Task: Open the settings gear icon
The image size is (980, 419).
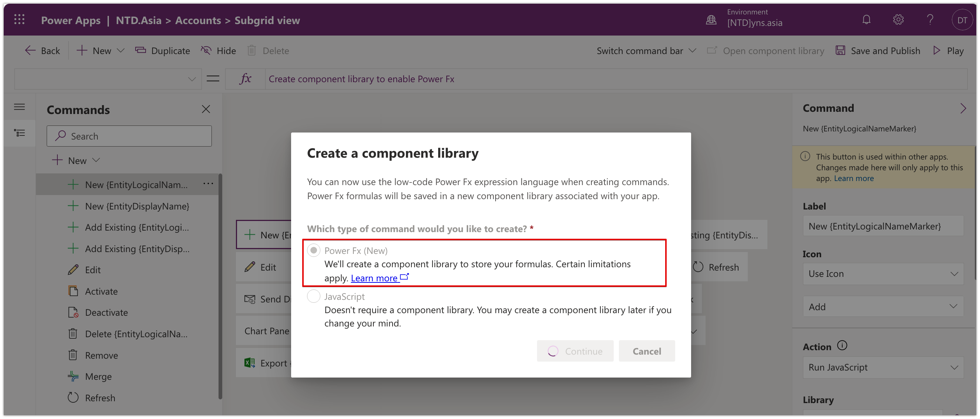Action: pyautogui.click(x=898, y=20)
